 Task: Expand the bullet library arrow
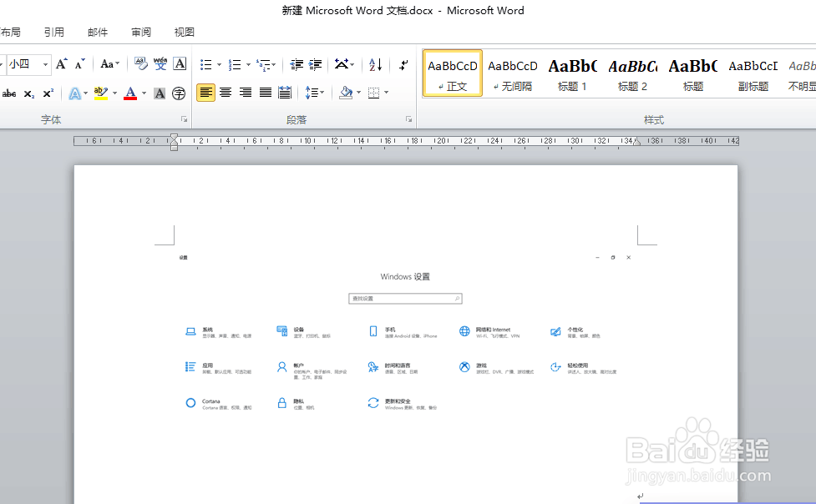pos(219,64)
